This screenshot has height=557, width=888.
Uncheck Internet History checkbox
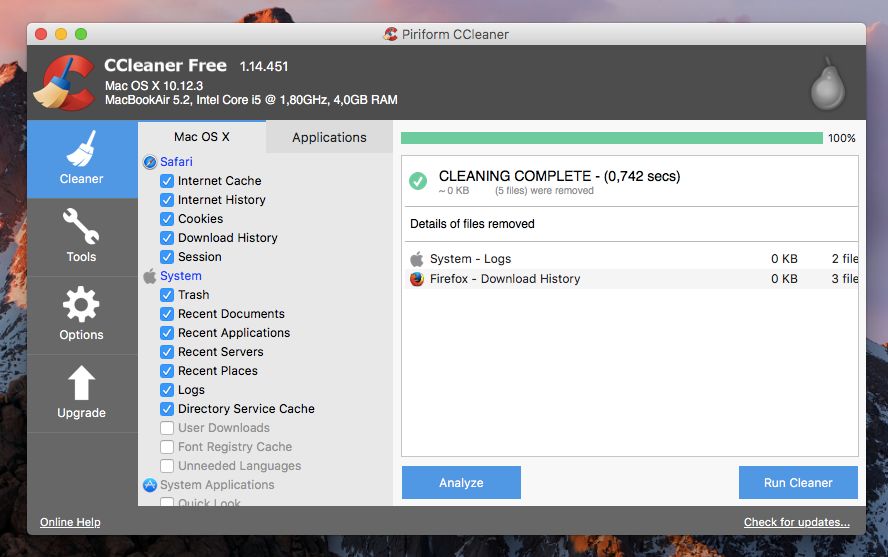(166, 200)
